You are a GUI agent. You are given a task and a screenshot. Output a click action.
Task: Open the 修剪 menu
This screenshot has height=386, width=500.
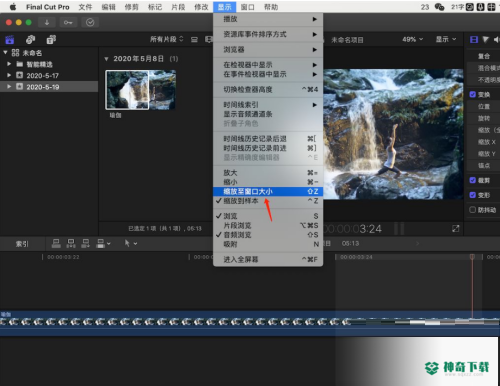click(131, 7)
